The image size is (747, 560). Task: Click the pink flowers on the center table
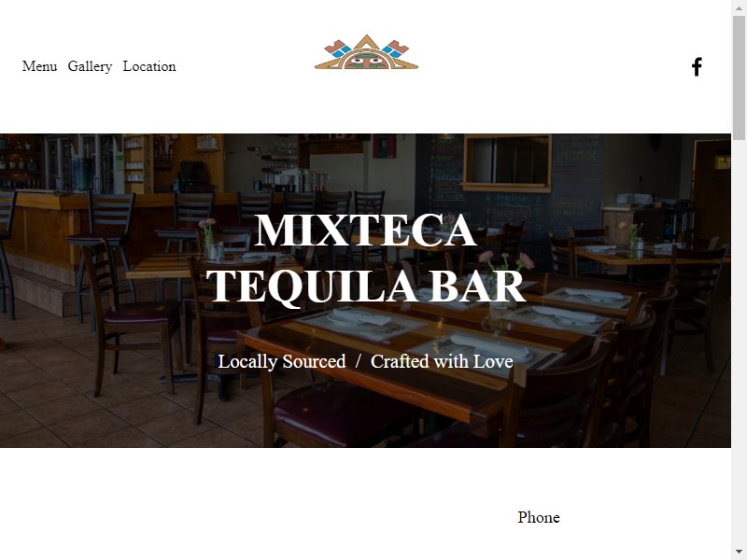click(x=506, y=260)
